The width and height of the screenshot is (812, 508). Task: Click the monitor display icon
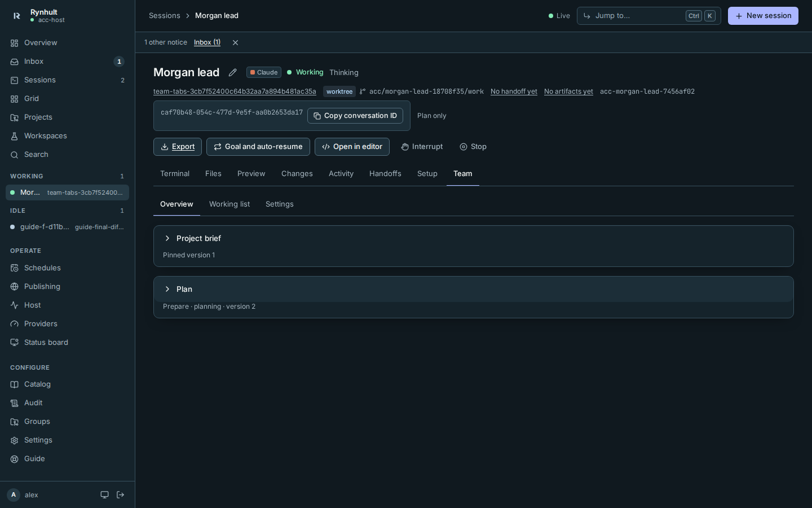104,495
